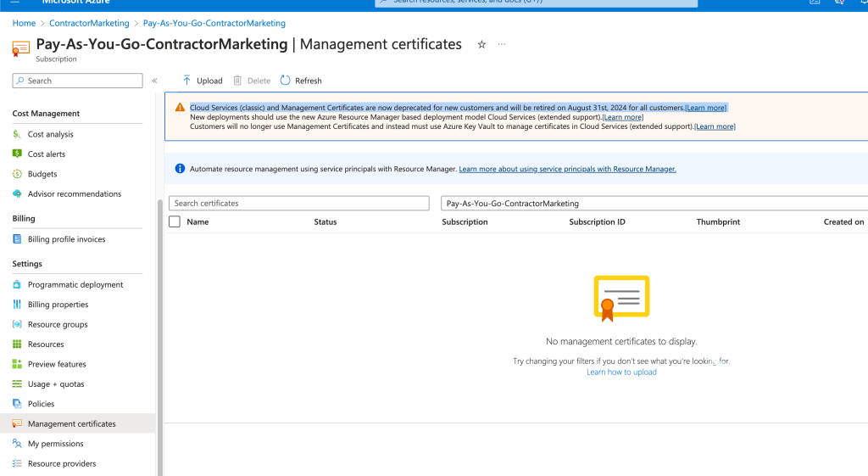868x476 pixels.
Task: Sort by the Subscription ID column header
Action: click(x=597, y=221)
